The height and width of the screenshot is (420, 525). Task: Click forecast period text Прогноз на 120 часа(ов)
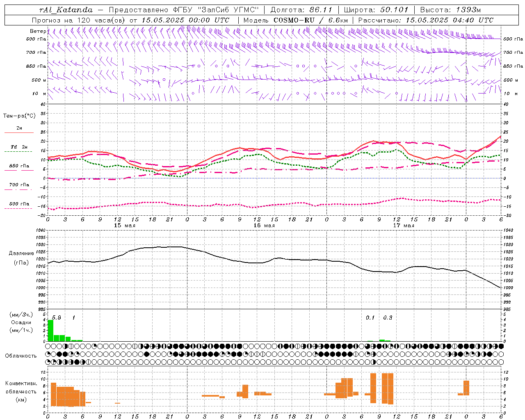[79, 20]
